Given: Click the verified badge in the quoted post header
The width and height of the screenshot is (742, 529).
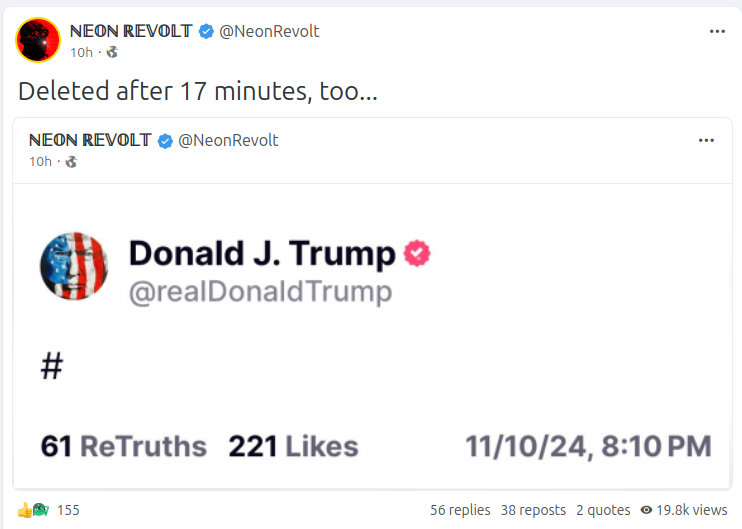Looking at the screenshot, I should pos(165,140).
